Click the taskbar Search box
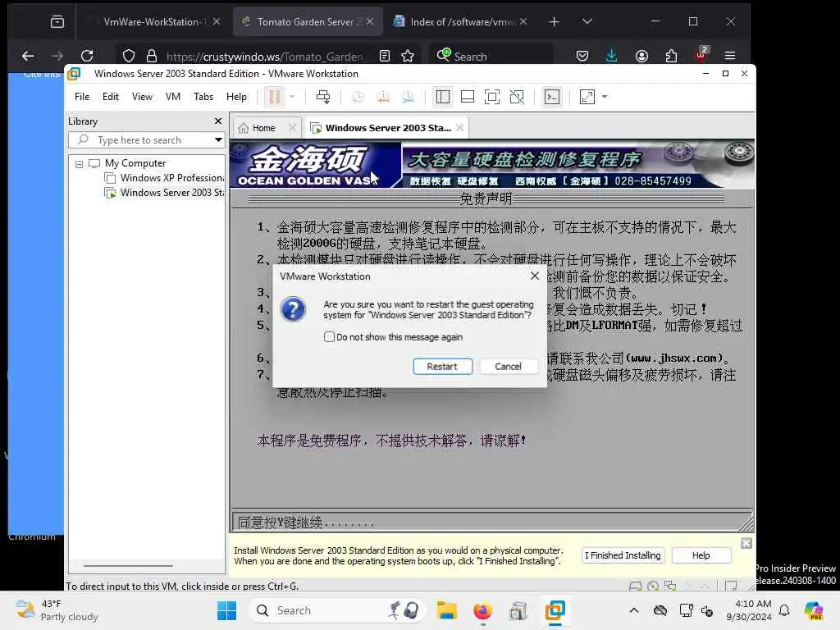 tap(337, 610)
